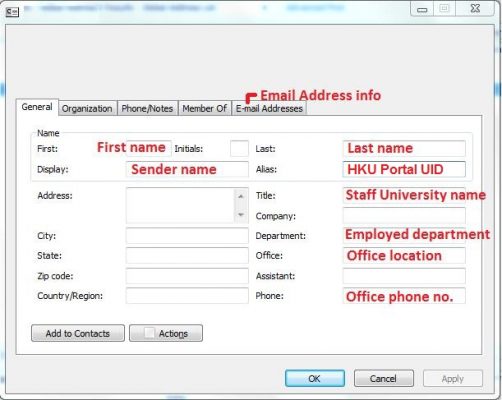The height and width of the screenshot is (400, 502).
Task: Open the Phone/Notes tab
Action: click(x=147, y=108)
